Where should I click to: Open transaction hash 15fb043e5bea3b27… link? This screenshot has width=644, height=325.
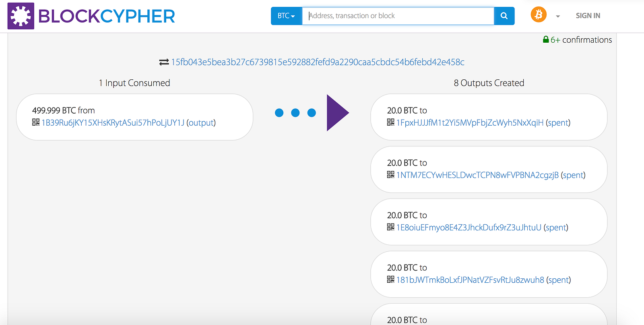tap(318, 62)
